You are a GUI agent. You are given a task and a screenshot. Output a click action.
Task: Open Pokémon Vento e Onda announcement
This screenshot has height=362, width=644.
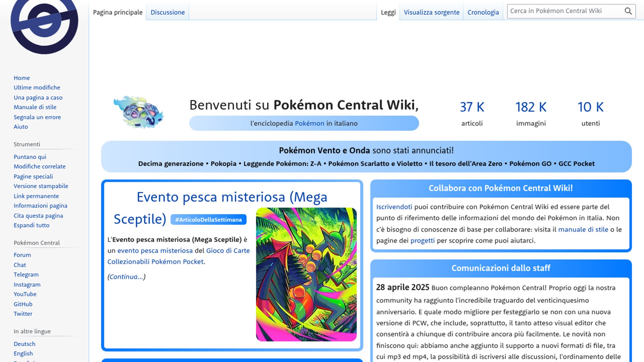click(324, 150)
